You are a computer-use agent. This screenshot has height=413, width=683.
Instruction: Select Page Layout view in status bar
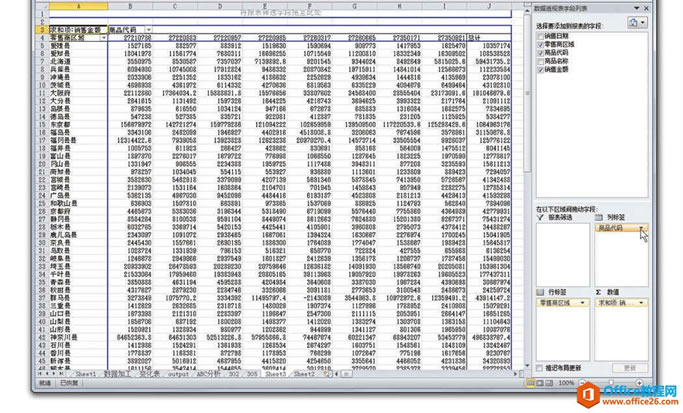[540, 383]
